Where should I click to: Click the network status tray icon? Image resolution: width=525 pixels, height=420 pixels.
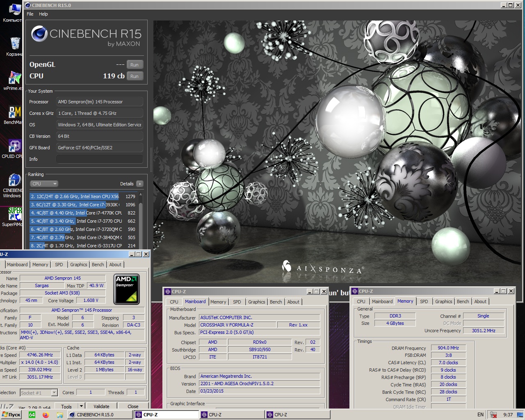(493, 415)
